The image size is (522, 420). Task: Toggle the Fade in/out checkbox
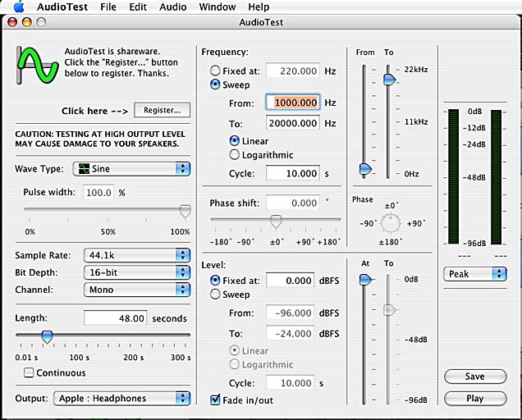215,399
